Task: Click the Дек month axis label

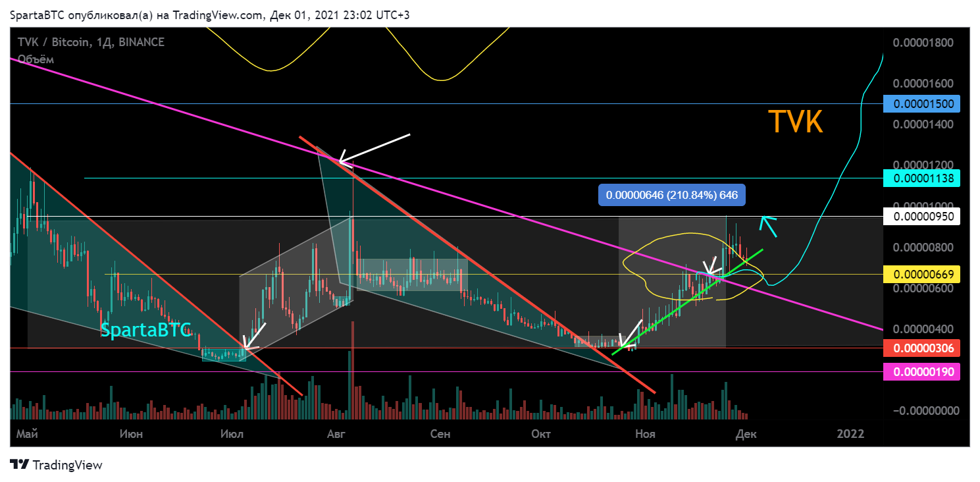Action: (x=746, y=434)
